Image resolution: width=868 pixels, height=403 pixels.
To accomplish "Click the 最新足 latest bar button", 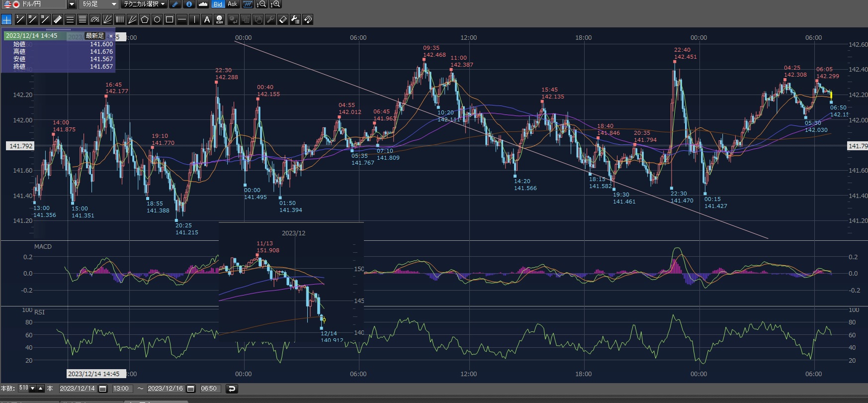I will [x=94, y=36].
